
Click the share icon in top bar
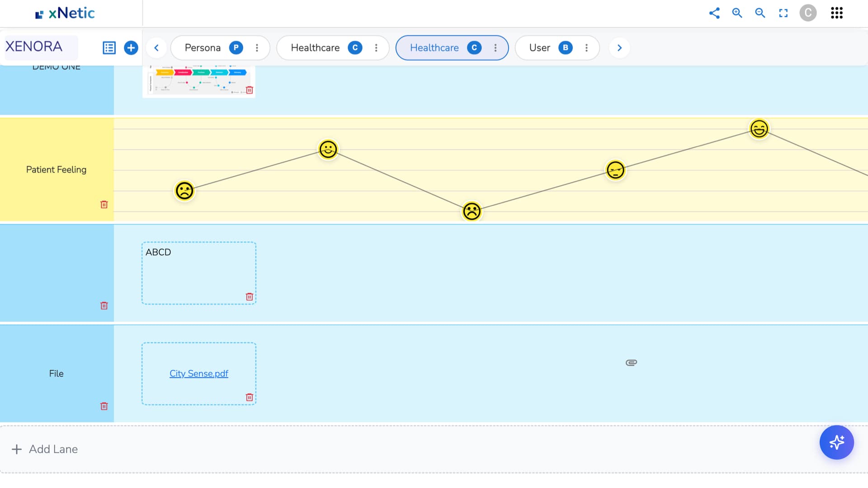(x=714, y=13)
